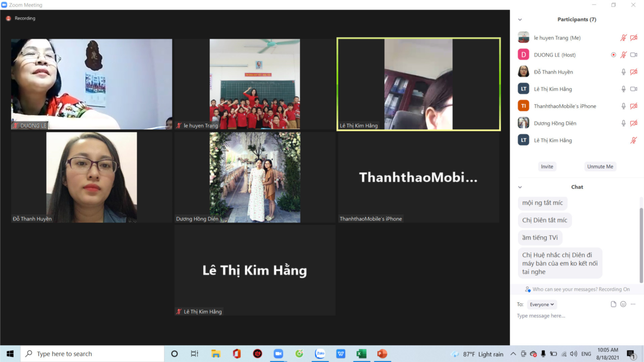Toggle Dương Hồng Diên's microphone icon
The width and height of the screenshot is (644, 362).
tap(623, 123)
